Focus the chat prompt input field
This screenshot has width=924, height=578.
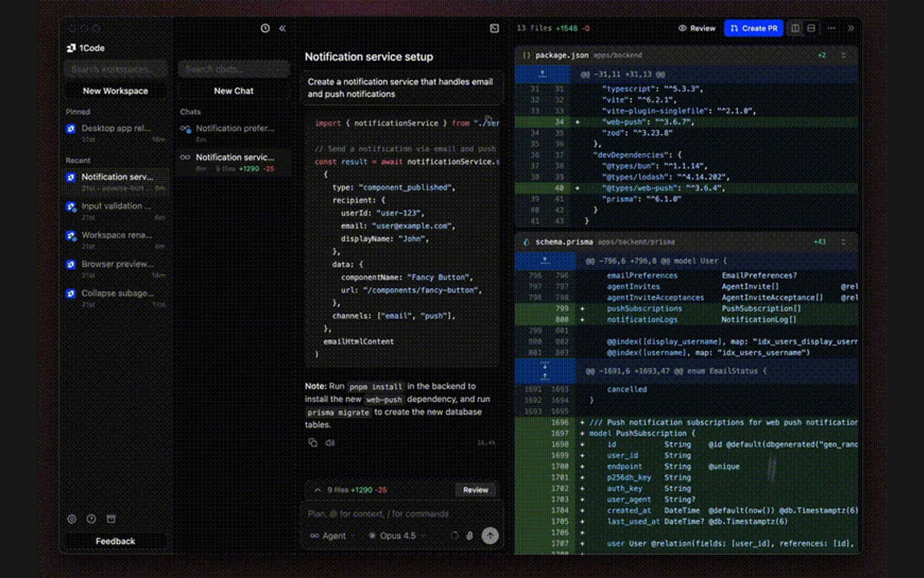[402, 514]
